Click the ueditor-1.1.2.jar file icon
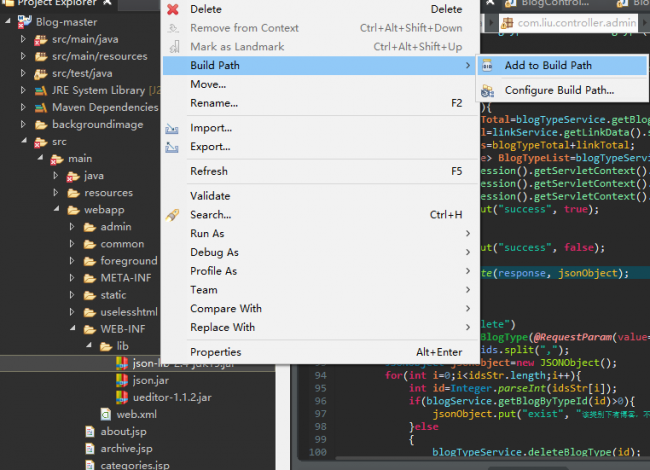Image resolution: width=650 pixels, height=470 pixels. click(x=122, y=397)
